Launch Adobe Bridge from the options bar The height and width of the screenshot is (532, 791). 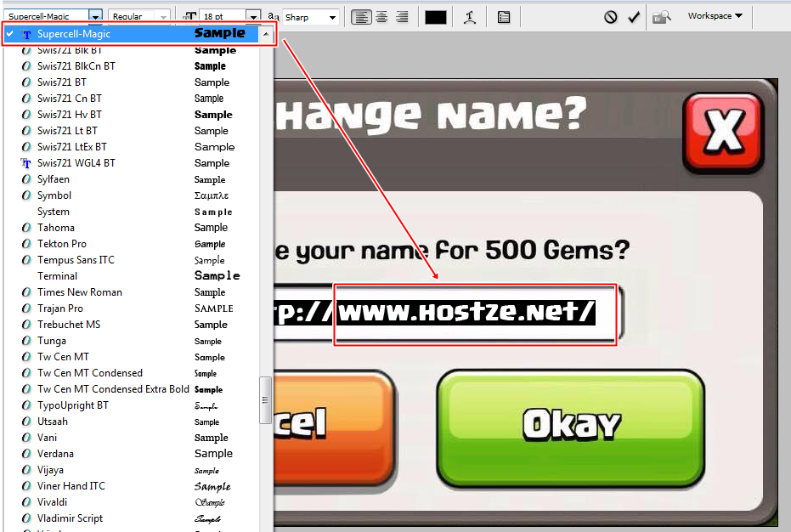pos(660,16)
